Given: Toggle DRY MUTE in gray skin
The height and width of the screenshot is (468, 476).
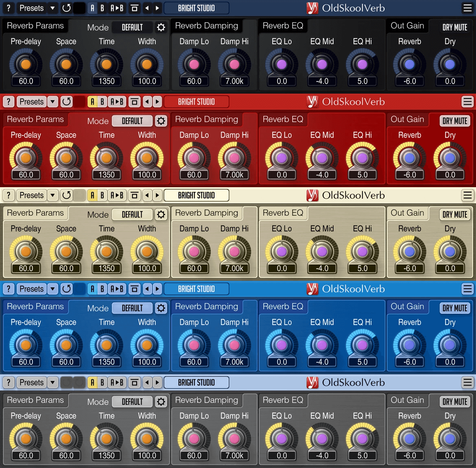Looking at the screenshot, I should [455, 402].
